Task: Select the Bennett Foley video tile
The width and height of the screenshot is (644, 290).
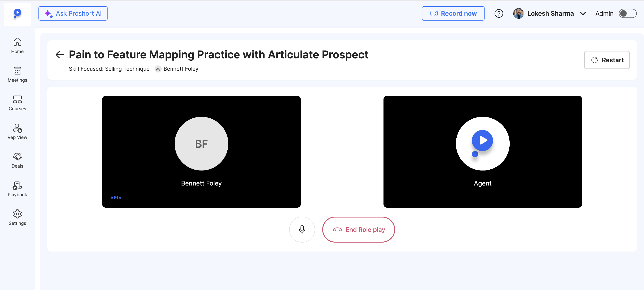Action: click(x=201, y=151)
